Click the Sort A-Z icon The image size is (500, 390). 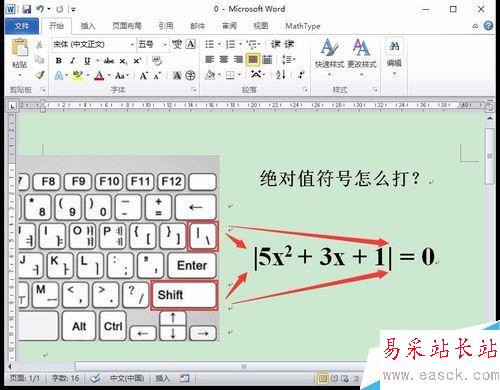(x=281, y=75)
